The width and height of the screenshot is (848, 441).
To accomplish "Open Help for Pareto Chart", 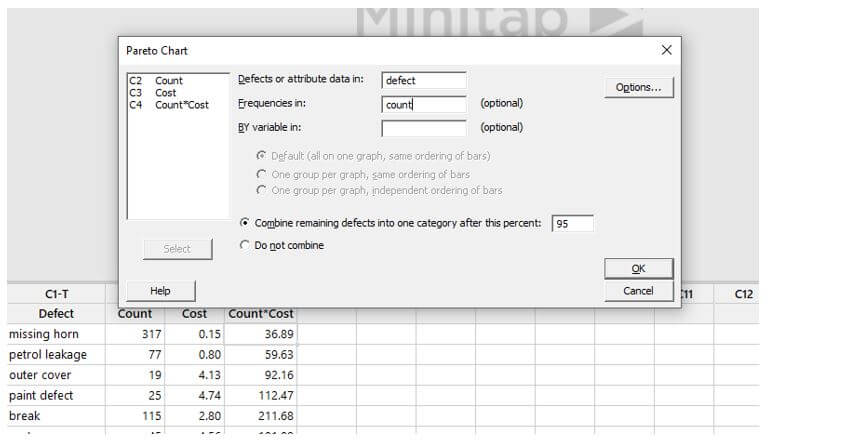I will (x=160, y=291).
